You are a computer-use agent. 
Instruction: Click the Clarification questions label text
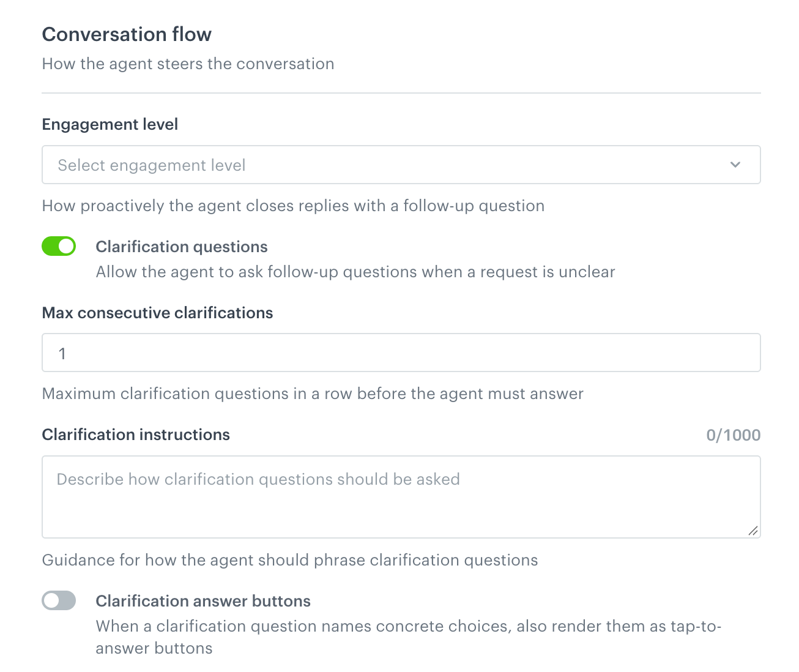(x=182, y=247)
